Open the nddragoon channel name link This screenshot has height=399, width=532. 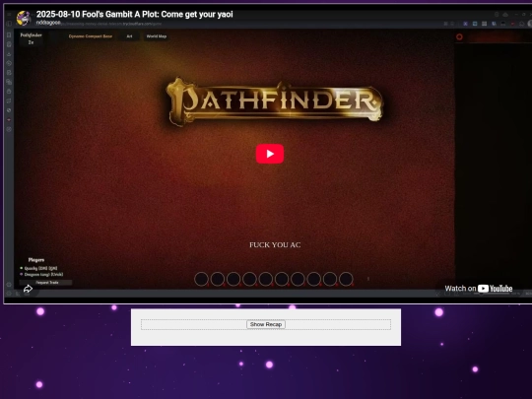pyautogui.click(x=48, y=23)
